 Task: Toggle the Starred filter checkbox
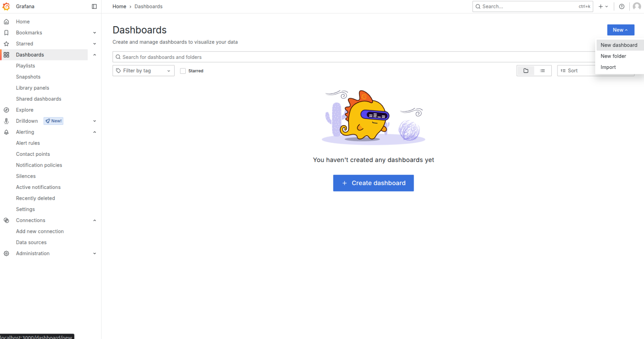[x=183, y=71]
